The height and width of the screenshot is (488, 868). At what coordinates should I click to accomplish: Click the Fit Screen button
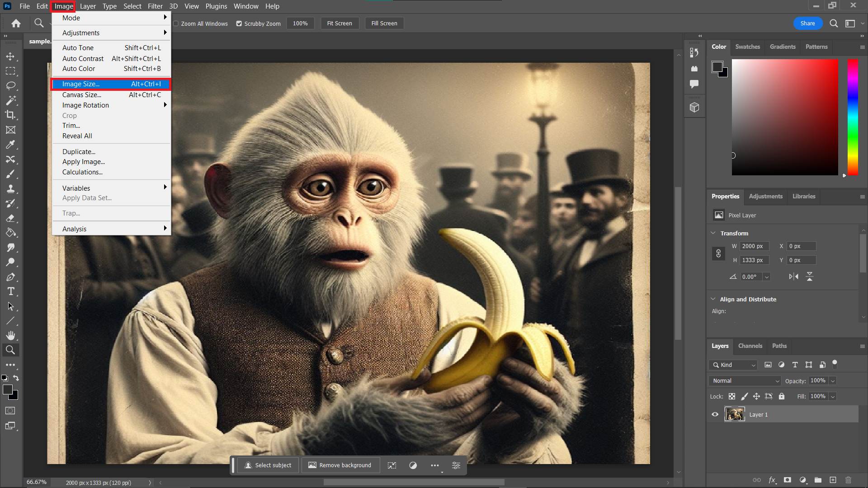340,23
